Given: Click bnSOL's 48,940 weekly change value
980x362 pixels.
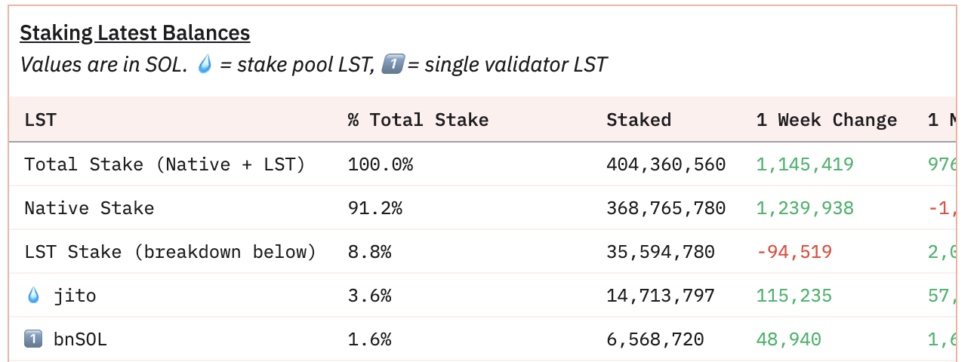Looking at the screenshot, I should [x=788, y=339].
